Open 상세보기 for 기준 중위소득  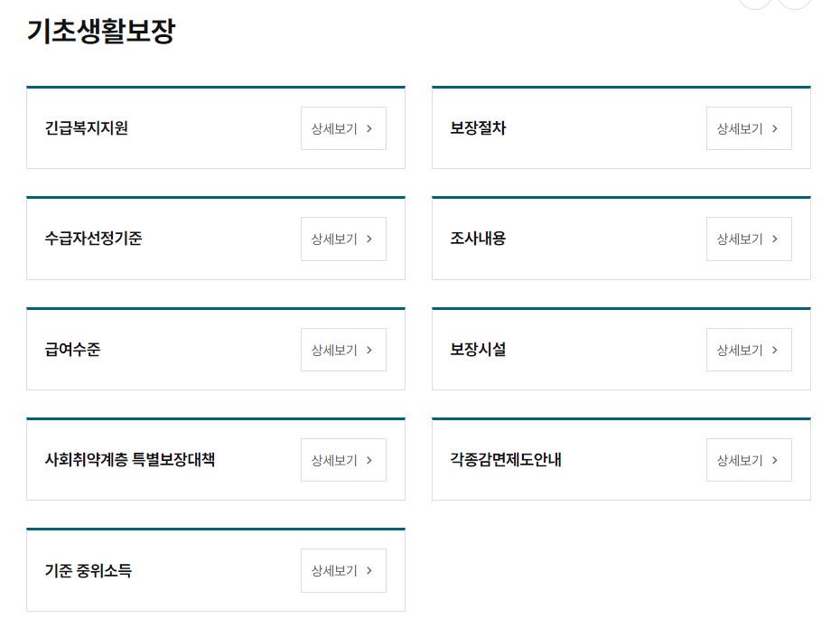pos(343,570)
